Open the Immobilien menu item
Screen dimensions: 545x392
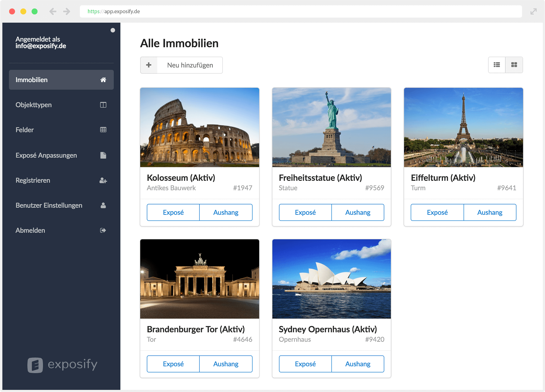61,80
